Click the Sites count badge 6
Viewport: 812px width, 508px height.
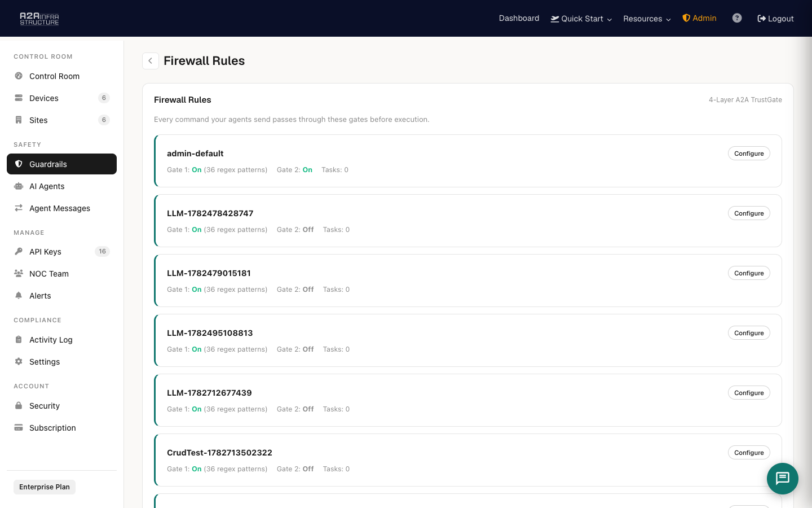click(x=104, y=120)
